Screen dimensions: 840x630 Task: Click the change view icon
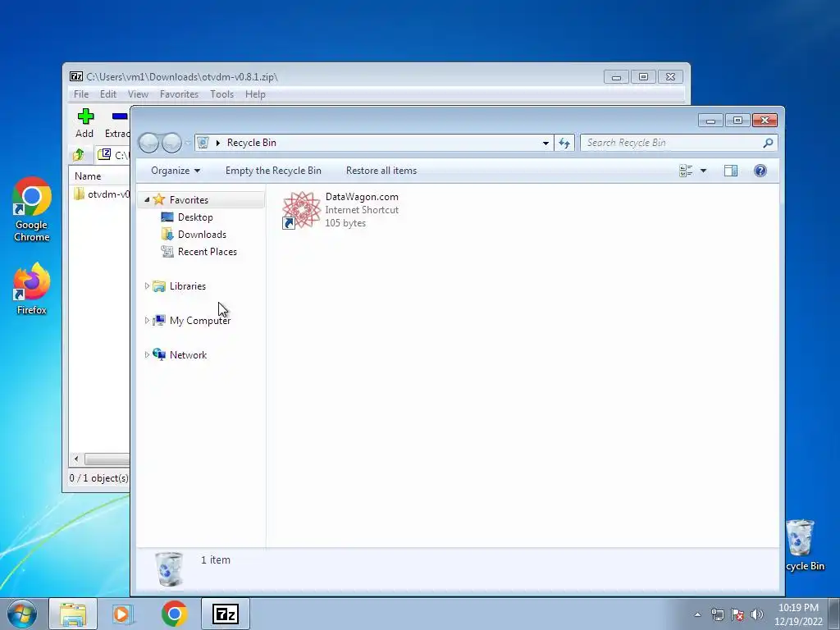pyautogui.click(x=686, y=171)
